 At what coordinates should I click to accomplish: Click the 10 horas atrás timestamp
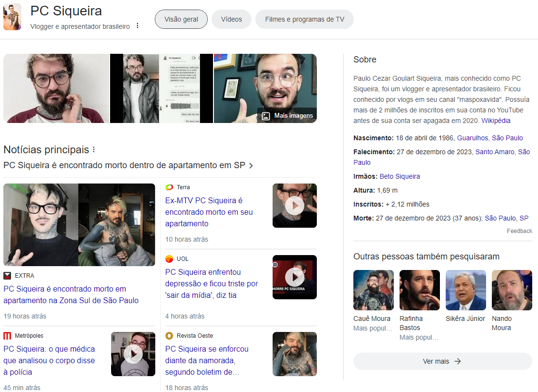pos(187,239)
